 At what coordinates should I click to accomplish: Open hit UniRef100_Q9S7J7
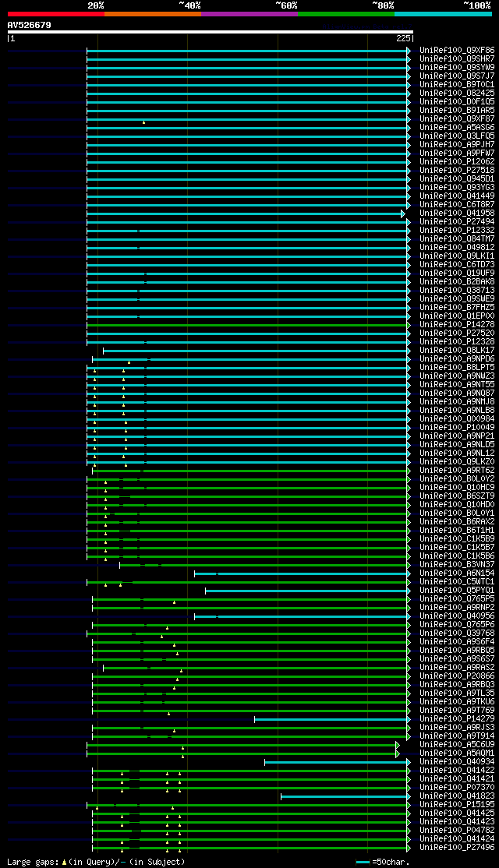tap(457, 76)
